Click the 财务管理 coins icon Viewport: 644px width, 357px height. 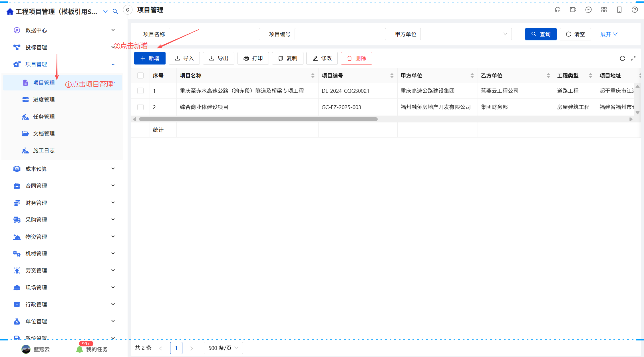(17, 203)
